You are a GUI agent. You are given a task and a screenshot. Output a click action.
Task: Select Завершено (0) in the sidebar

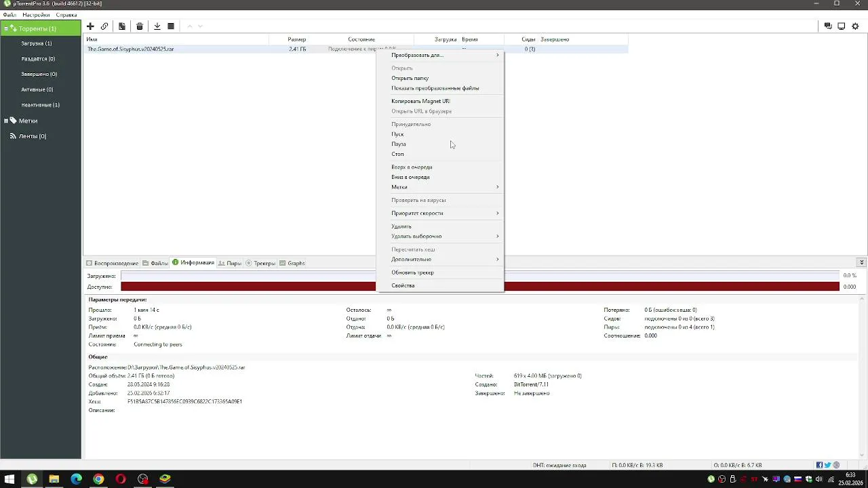(x=39, y=74)
